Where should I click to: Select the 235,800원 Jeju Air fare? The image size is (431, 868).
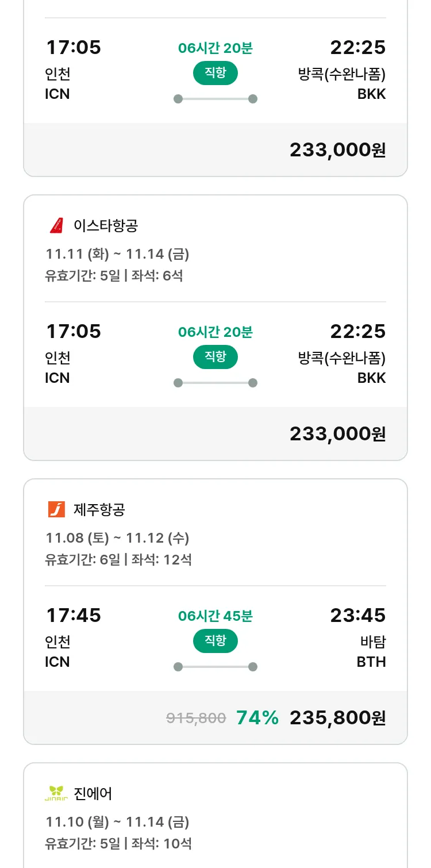337,717
